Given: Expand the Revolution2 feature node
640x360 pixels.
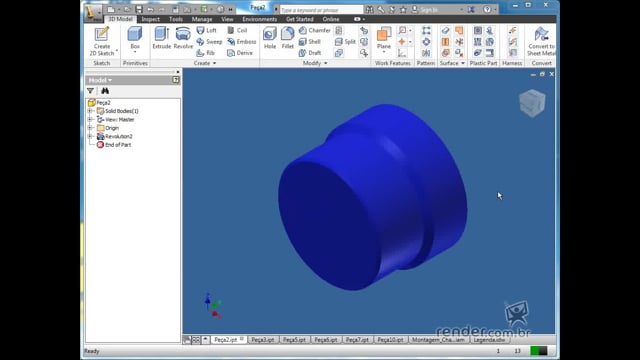Looking at the screenshot, I should click(90, 136).
